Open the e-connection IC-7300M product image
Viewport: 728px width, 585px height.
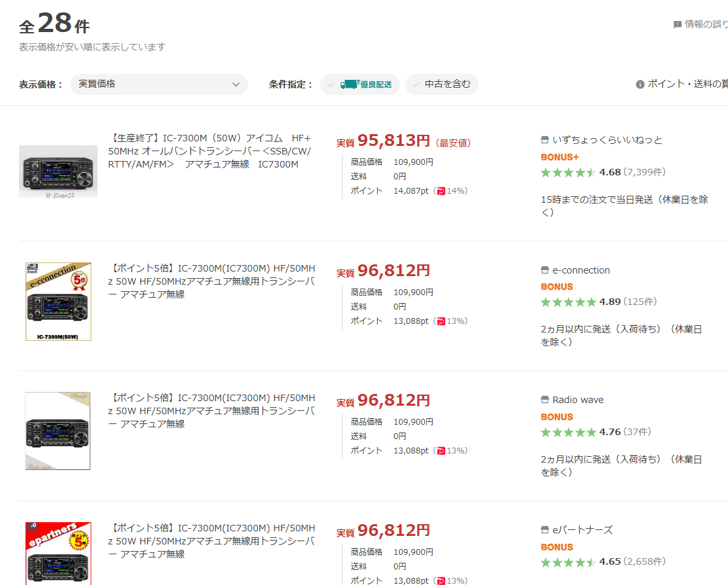pyautogui.click(x=58, y=302)
